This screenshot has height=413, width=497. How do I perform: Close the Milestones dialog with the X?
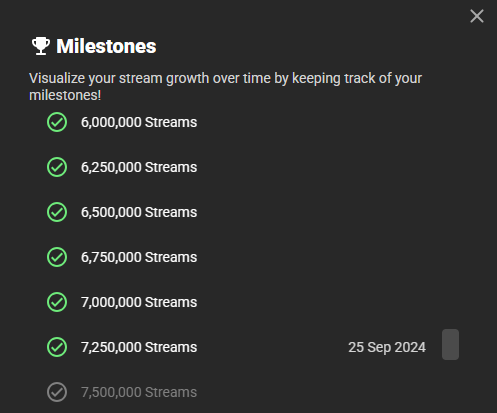[x=477, y=16]
